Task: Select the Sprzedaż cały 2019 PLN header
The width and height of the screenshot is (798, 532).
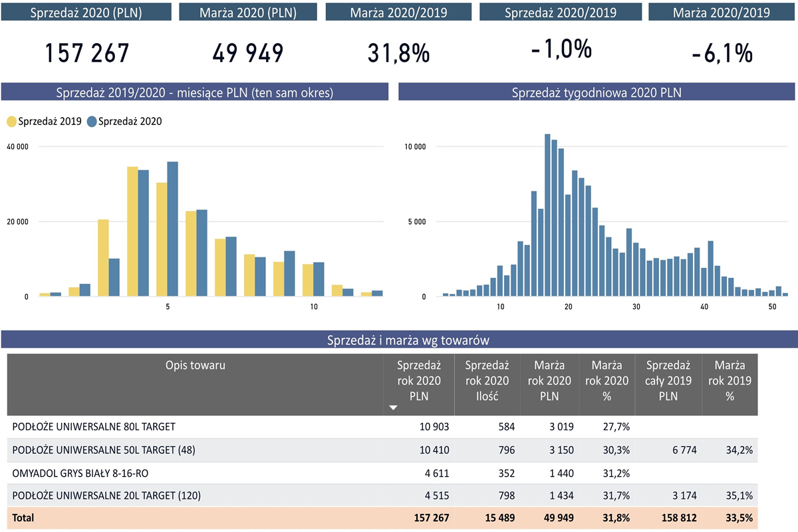Action: (668, 380)
